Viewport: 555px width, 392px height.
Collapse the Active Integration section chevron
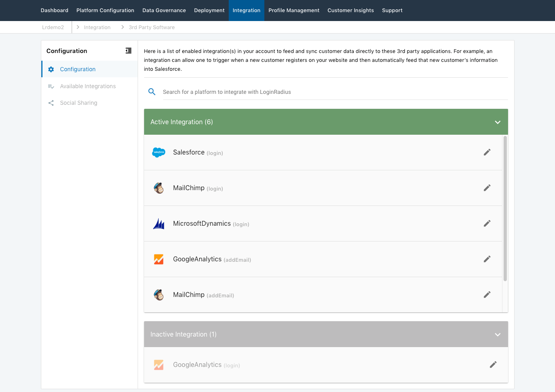[x=498, y=122]
